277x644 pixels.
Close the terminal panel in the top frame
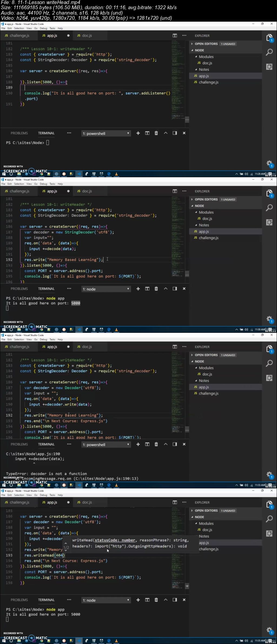click(184, 133)
